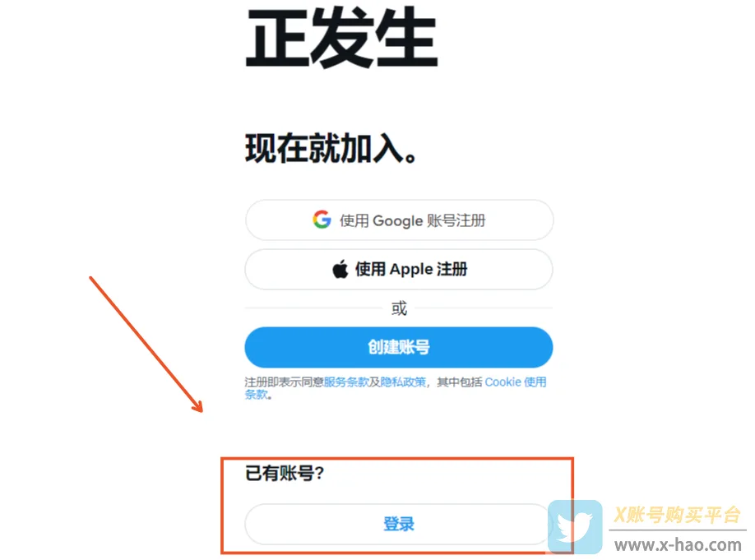Click the X账号购买平台 watermark text
Screen dimensions: 755x560
pyautogui.click(x=677, y=515)
